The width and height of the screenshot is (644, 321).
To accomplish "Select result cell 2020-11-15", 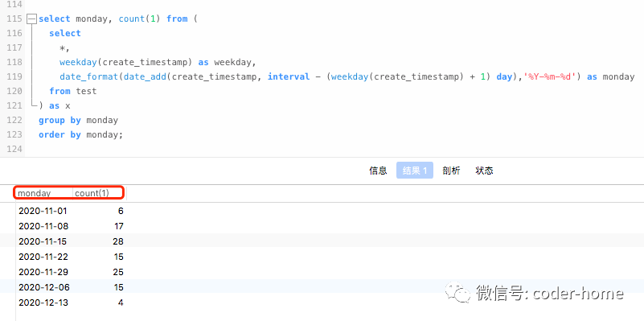I will click(x=43, y=241).
